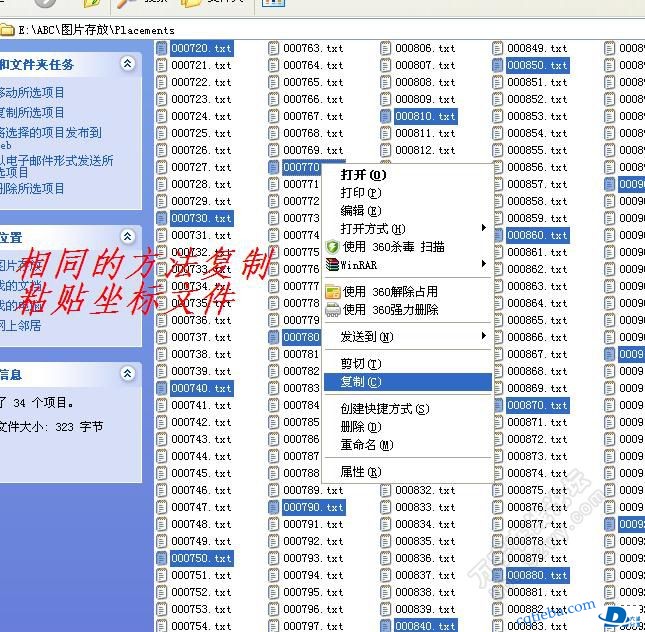Open 网上邻居 in the places panel

point(21,326)
